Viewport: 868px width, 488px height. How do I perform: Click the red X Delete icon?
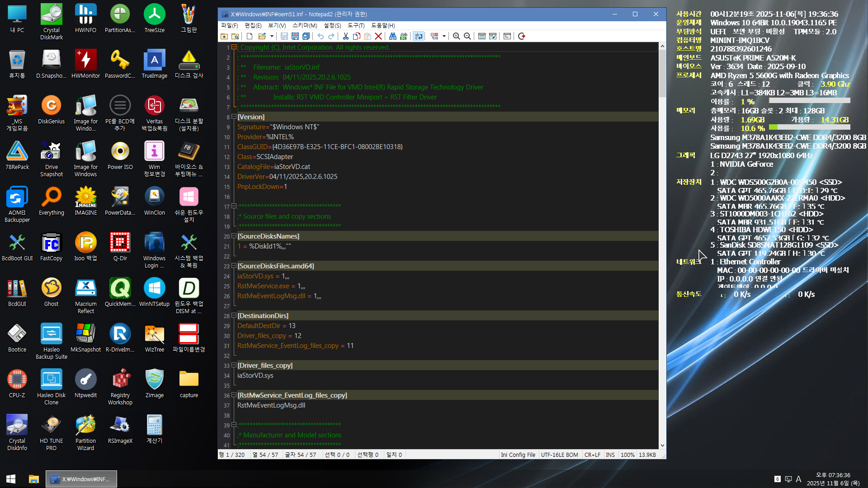[x=379, y=36]
